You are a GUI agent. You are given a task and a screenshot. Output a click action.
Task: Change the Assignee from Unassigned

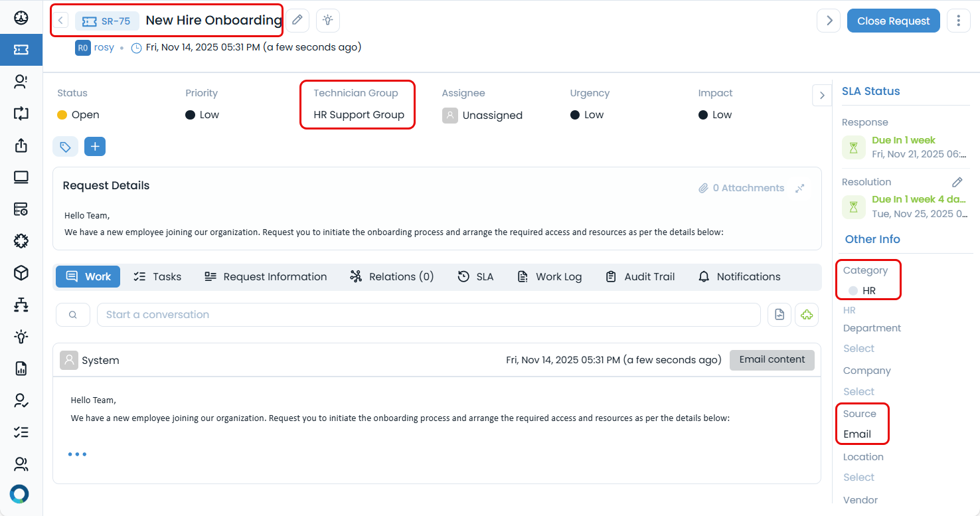click(x=483, y=115)
